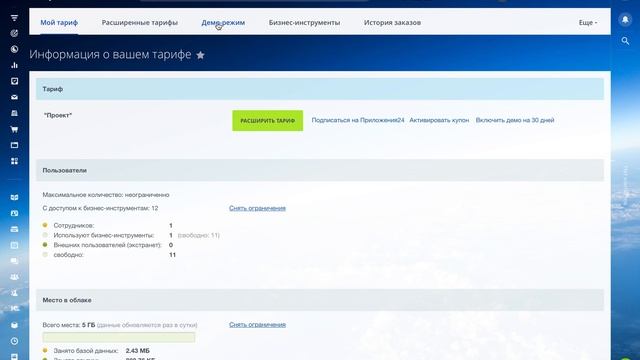Click the 'Место в облаке' section header
Screen dimensions: 640x360
320,300
